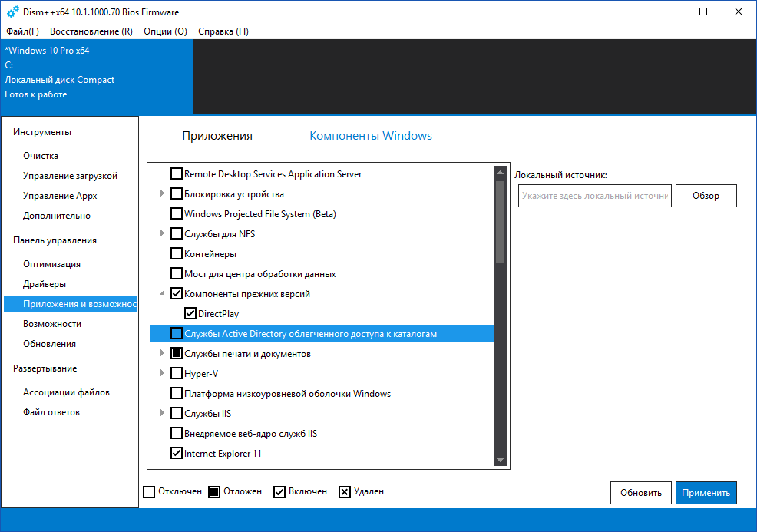This screenshot has height=532, width=757.
Task: Check Службы Active Directory облегченного доступа checkbox
Action: (177, 334)
